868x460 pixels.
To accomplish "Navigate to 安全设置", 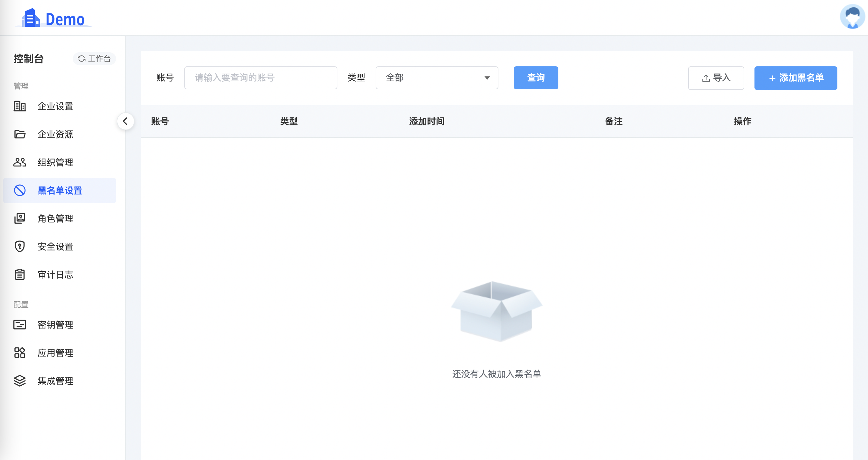I will [x=60, y=246].
